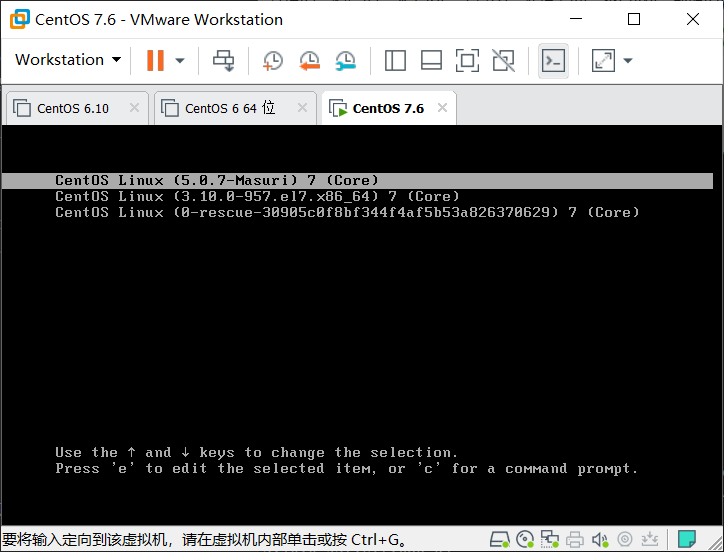Enter full screen mode
Viewport: 724px width, 552px height.
[x=467, y=61]
